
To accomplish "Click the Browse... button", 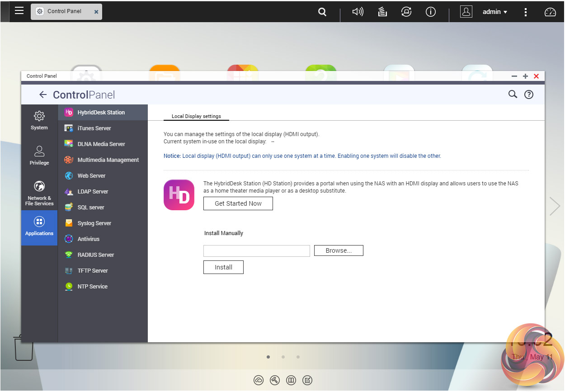I will 339,250.
